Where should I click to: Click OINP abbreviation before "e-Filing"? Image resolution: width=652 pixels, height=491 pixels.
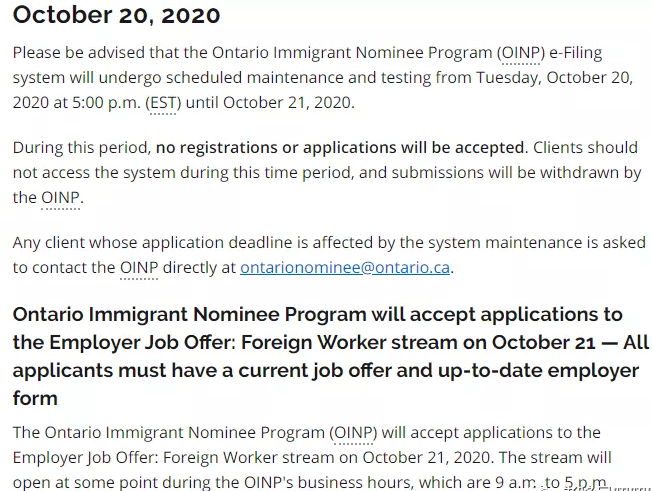point(519,52)
